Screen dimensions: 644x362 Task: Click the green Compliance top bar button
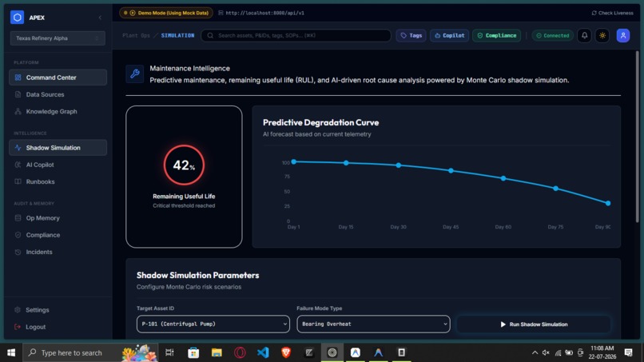[496, 35]
